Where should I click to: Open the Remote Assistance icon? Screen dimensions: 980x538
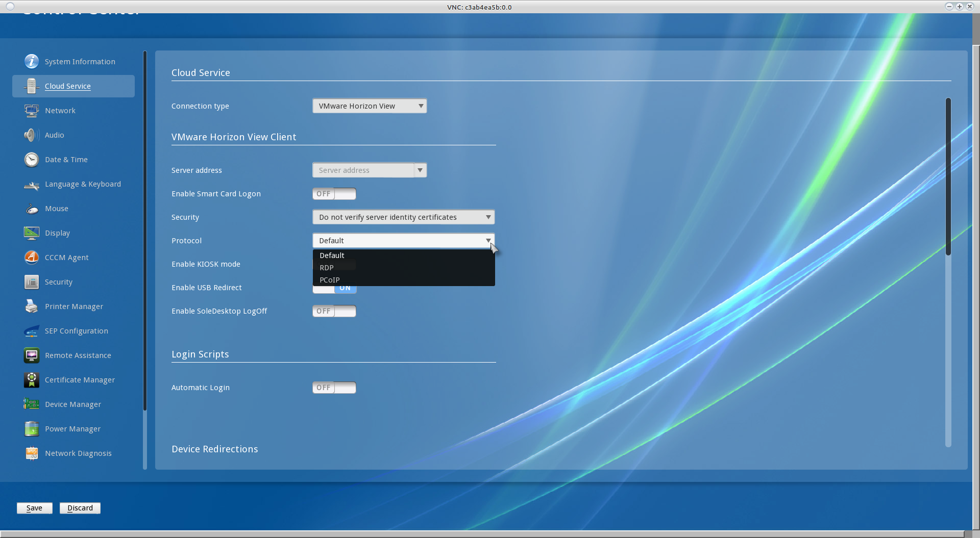pos(32,355)
